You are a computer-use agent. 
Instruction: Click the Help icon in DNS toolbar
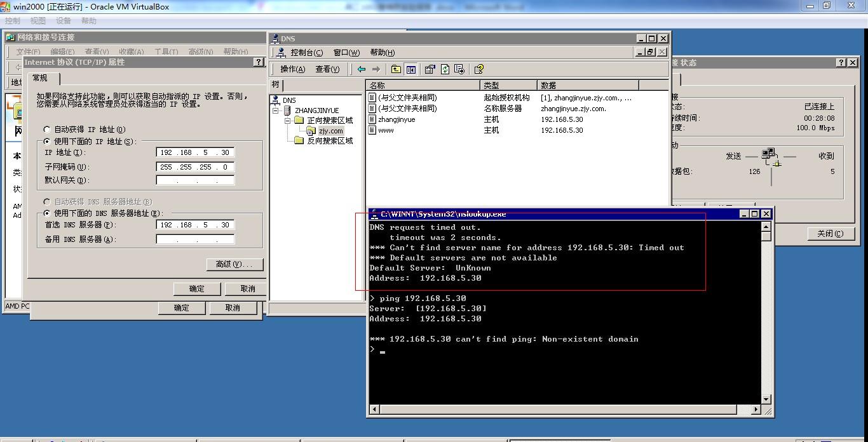click(x=479, y=69)
